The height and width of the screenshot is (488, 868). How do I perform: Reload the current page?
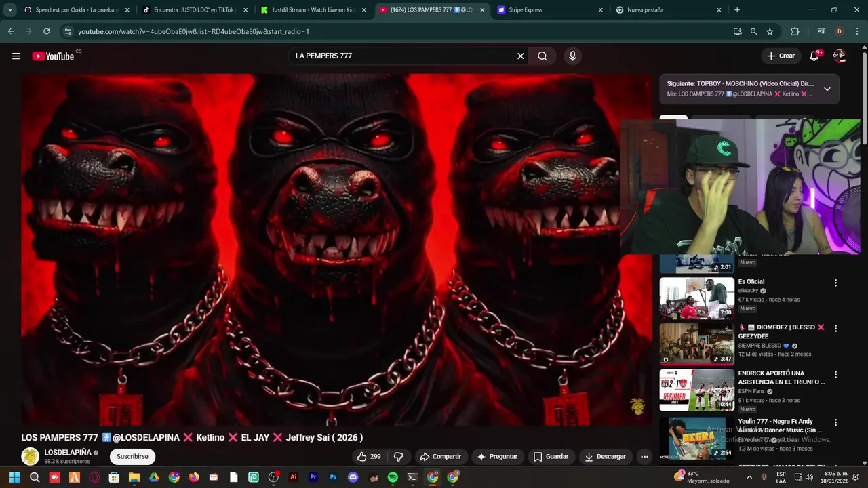[46, 31]
